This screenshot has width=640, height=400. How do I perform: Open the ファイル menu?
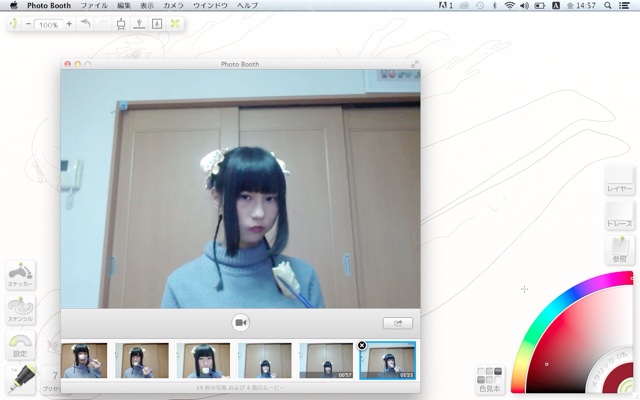point(94,5)
